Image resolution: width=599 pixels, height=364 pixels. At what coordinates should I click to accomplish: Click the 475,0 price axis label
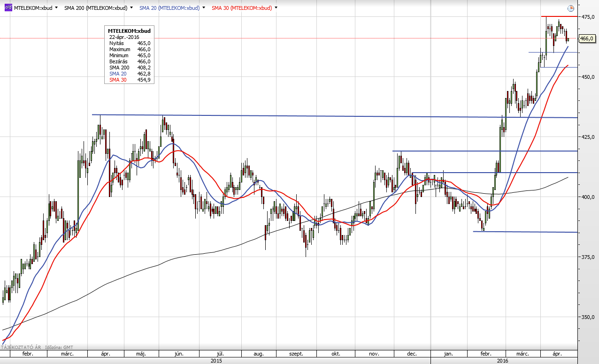pos(588,17)
